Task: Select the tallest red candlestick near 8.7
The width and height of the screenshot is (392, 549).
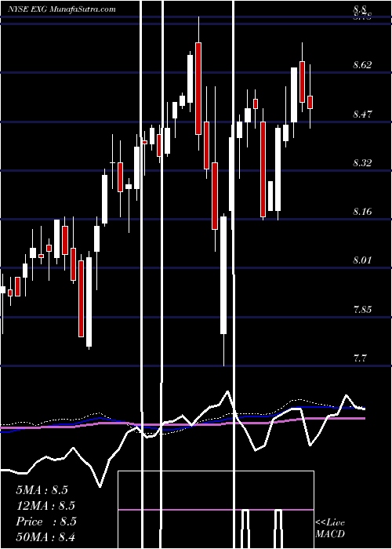Action: pyautogui.click(x=198, y=88)
